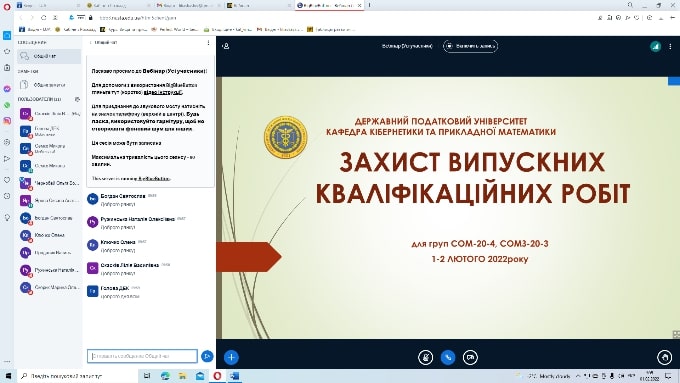Open the Opera sidebar three-dots settings

[7, 361]
